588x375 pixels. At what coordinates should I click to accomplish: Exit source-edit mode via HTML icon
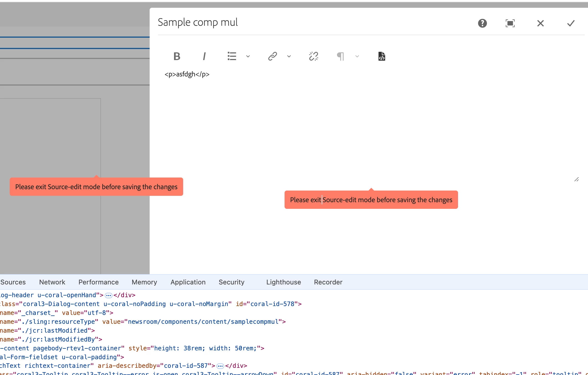coord(382,56)
